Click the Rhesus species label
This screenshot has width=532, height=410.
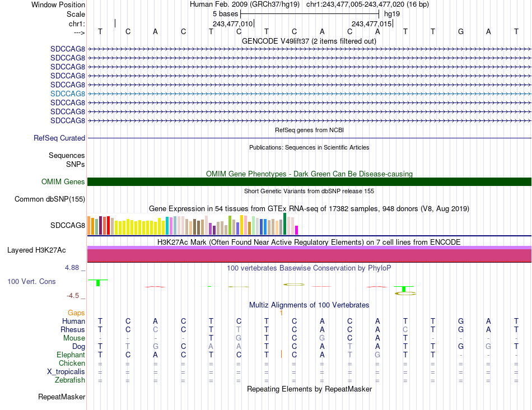point(73,329)
